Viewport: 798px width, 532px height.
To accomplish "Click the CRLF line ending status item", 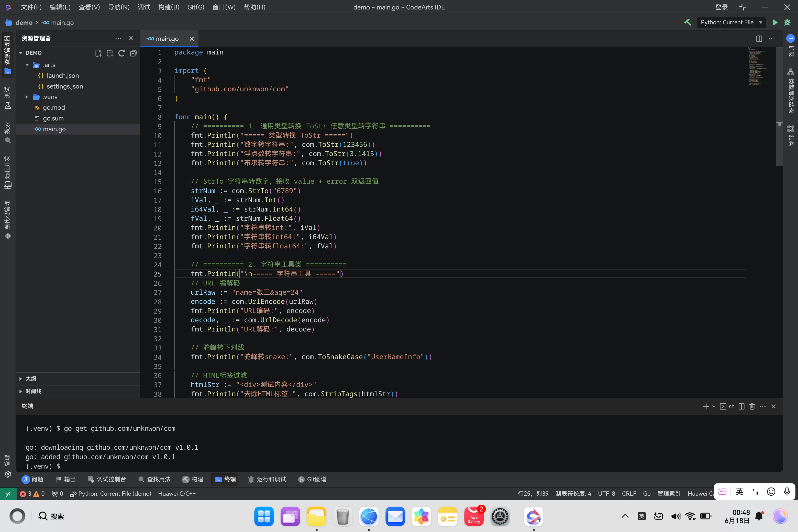I will [x=629, y=494].
